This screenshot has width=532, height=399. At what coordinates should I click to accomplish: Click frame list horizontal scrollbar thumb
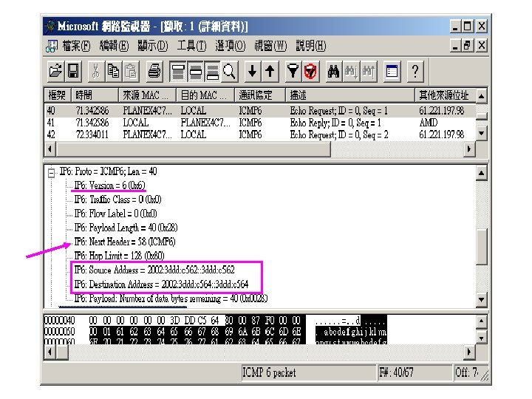click(193, 149)
